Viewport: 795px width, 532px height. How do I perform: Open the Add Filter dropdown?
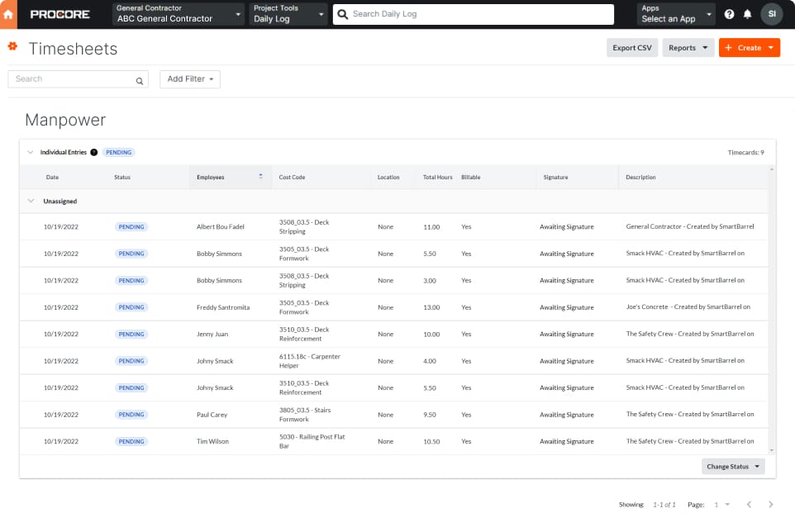(x=190, y=79)
